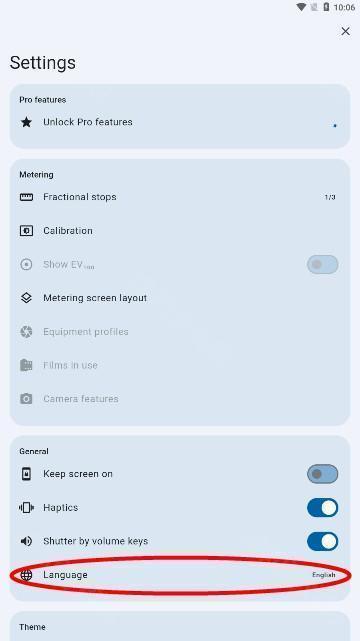Tap the layers icon for Metering screen layout
The width and height of the screenshot is (360, 641).
click(26, 298)
